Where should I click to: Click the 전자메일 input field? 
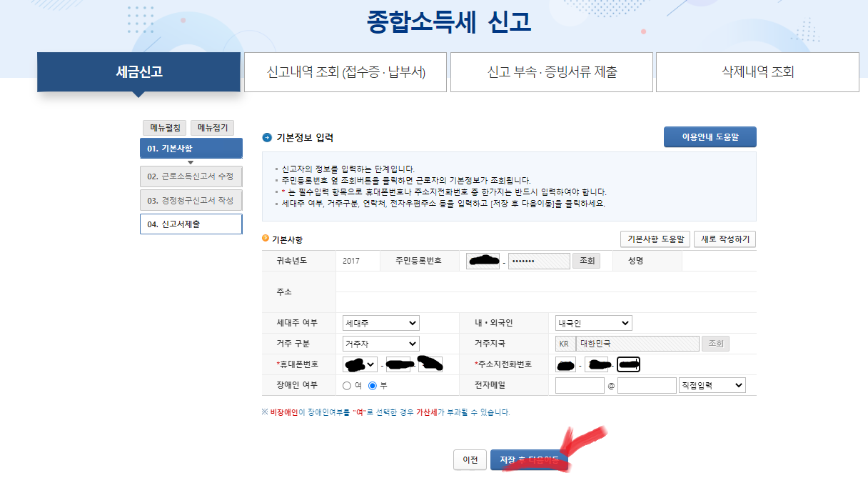[580, 384]
